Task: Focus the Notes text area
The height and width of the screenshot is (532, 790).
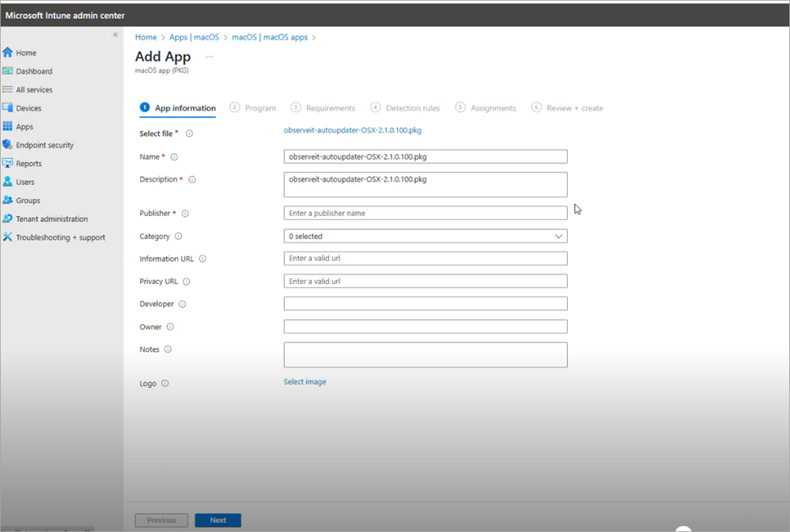Action: (425, 355)
